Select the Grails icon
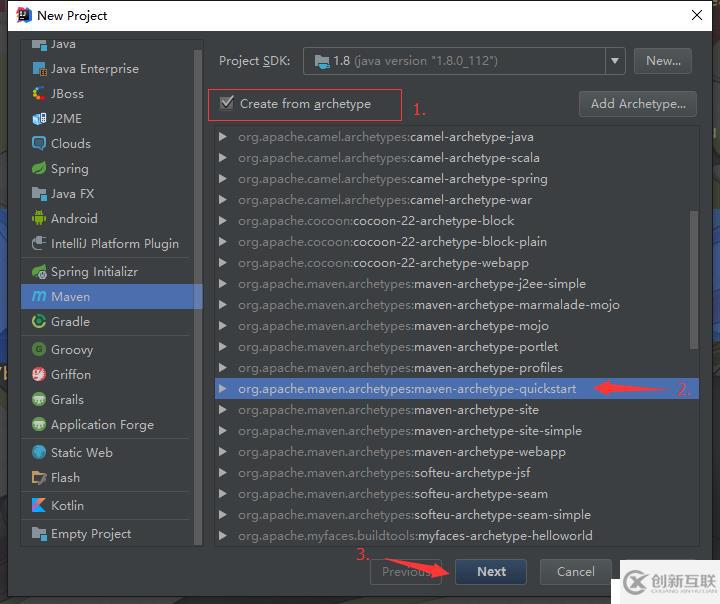 [39, 399]
